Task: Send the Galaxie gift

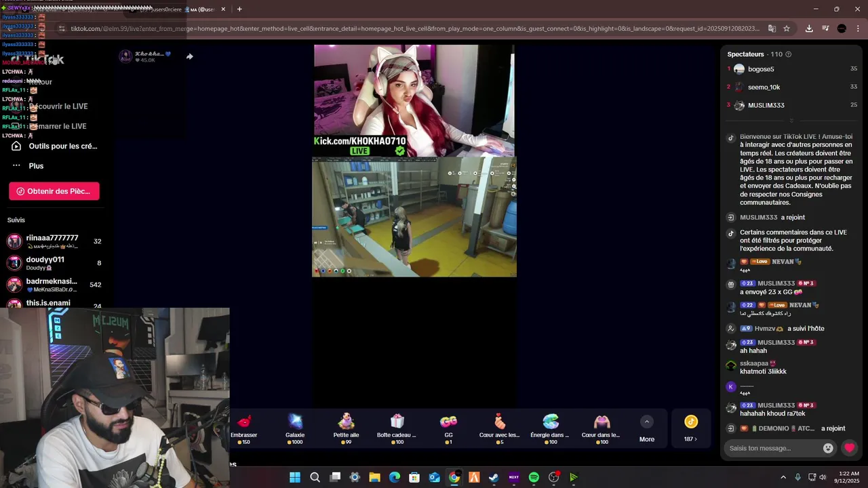Action: pyautogui.click(x=295, y=429)
